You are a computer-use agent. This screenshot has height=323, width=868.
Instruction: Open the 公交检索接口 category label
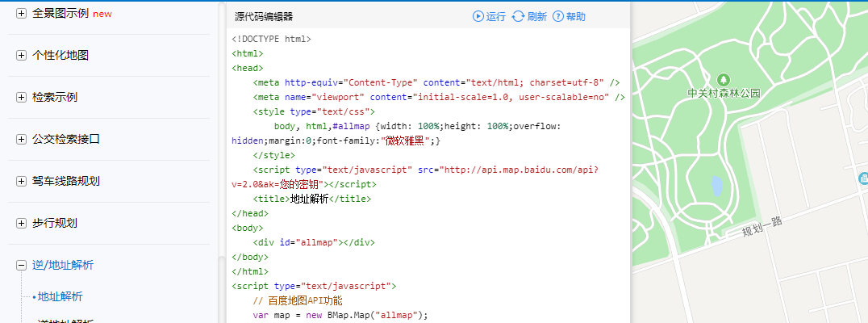pos(66,139)
